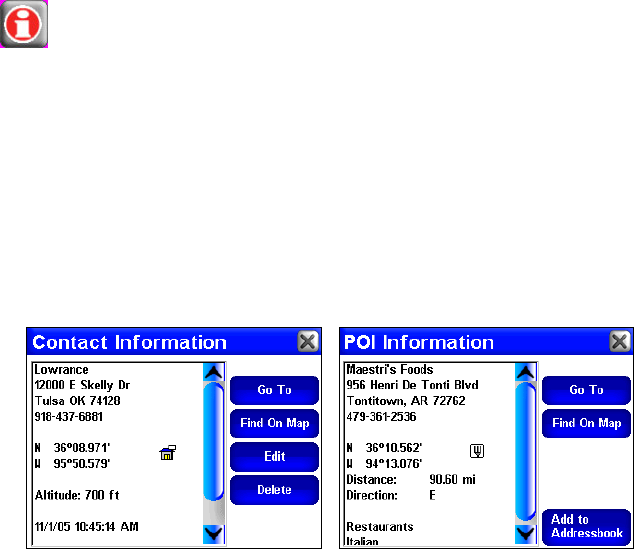Click the house icon in Contact Information
This screenshot has width=634, height=549.
click(x=167, y=453)
